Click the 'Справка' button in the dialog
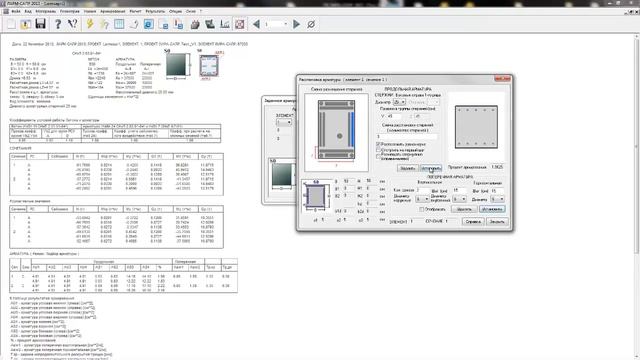 point(473,222)
